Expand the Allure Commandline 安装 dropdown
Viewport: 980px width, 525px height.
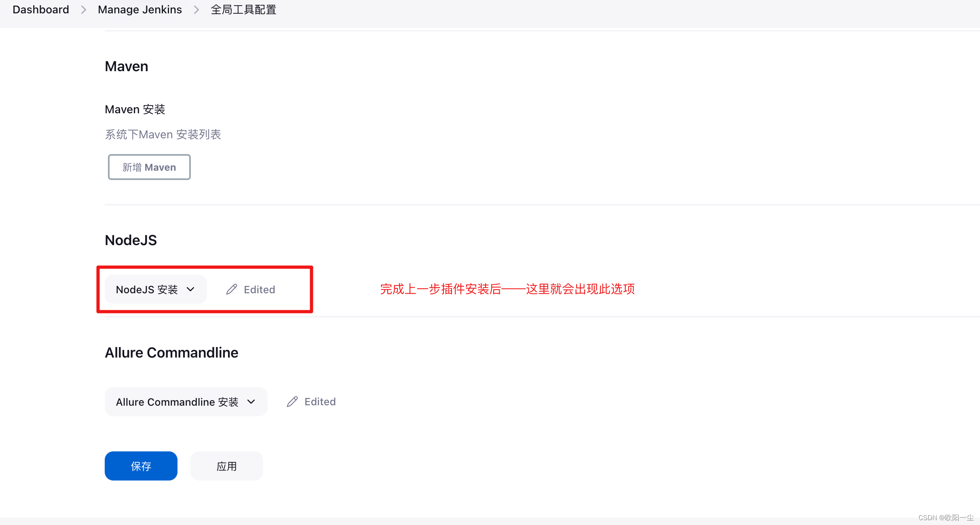[x=186, y=402]
